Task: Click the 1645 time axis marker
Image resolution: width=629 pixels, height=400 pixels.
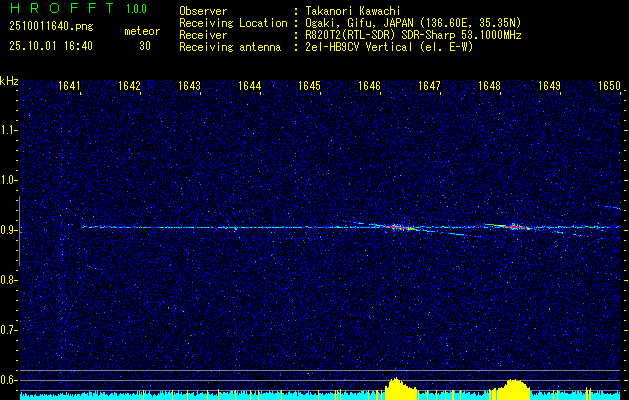Action: tap(309, 85)
